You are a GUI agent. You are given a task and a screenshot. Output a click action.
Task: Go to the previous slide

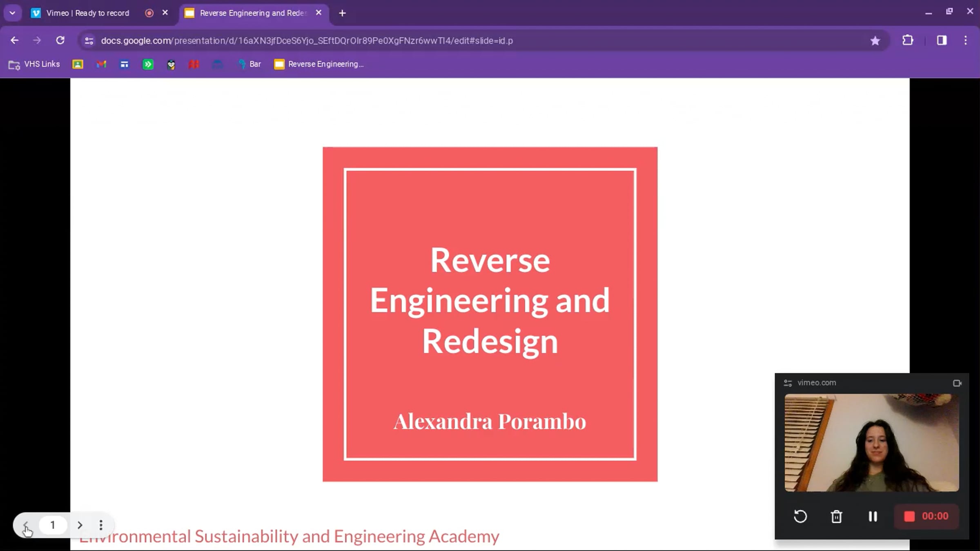coord(25,525)
